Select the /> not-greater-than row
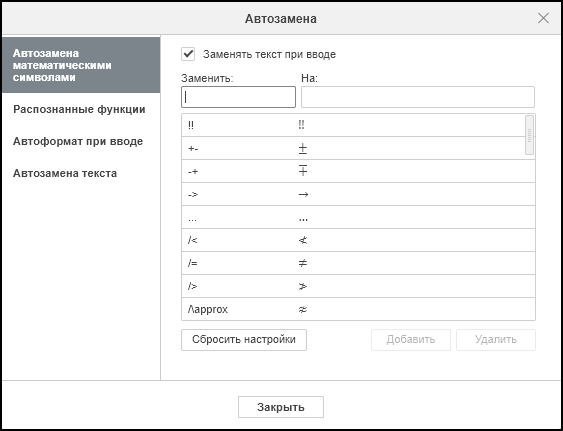563x431 pixels. pos(358,286)
